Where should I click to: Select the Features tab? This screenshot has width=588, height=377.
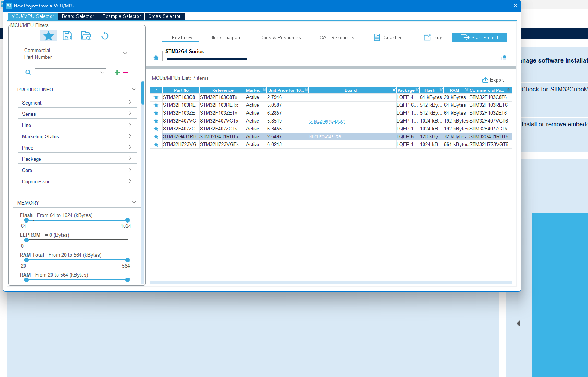(x=182, y=38)
